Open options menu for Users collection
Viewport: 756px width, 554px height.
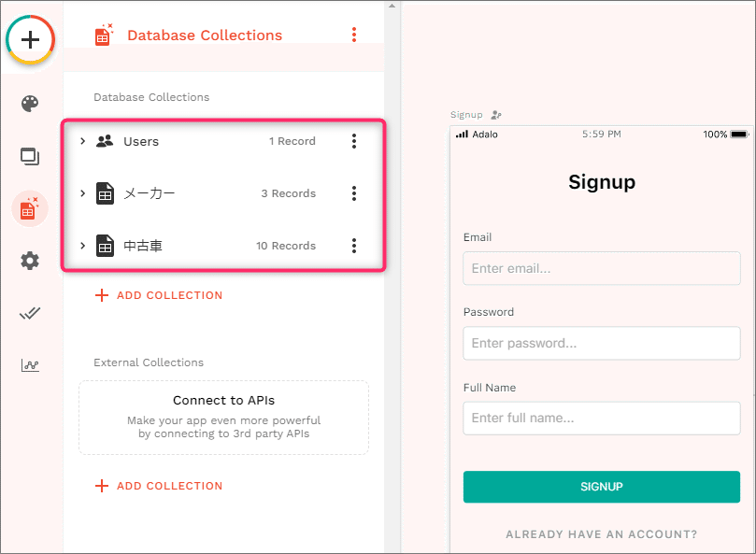tap(354, 141)
